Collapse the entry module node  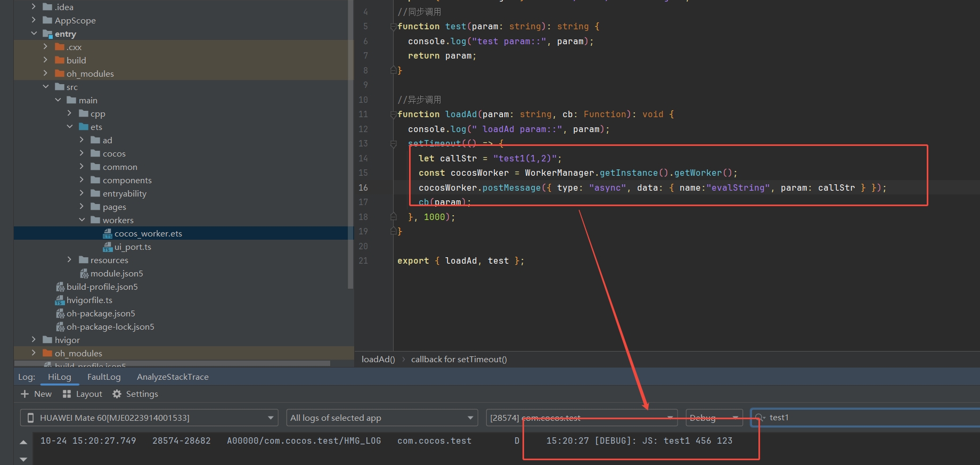[x=34, y=34]
